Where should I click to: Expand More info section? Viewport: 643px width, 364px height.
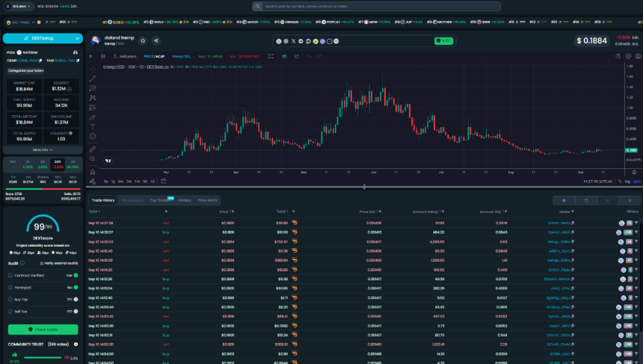[x=43, y=150]
